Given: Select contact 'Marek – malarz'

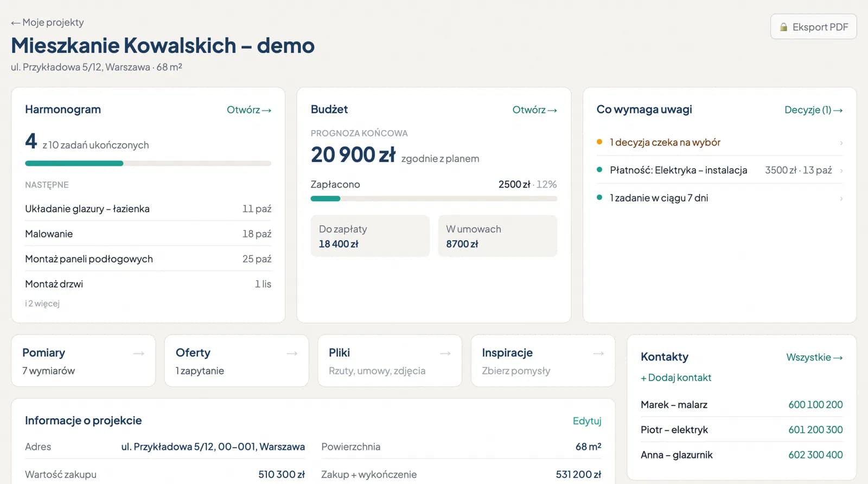Looking at the screenshot, I should [x=674, y=405].
